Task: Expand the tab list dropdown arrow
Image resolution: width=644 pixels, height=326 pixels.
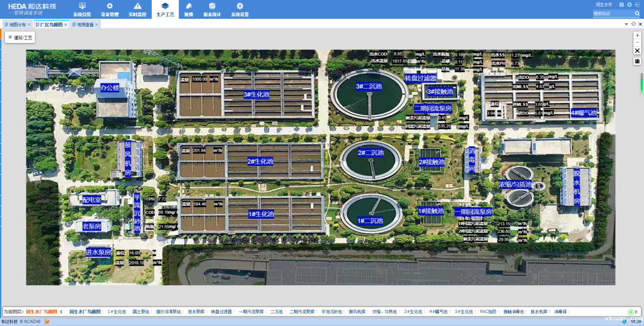Action: [626, 24]
